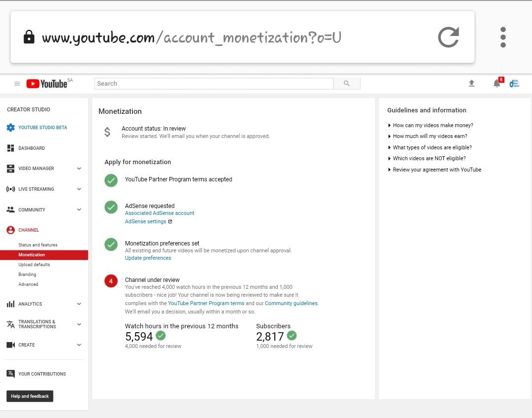Expand the Analytics section chevron
Screen dimensions: 532x418
click(x=79, y=304)
